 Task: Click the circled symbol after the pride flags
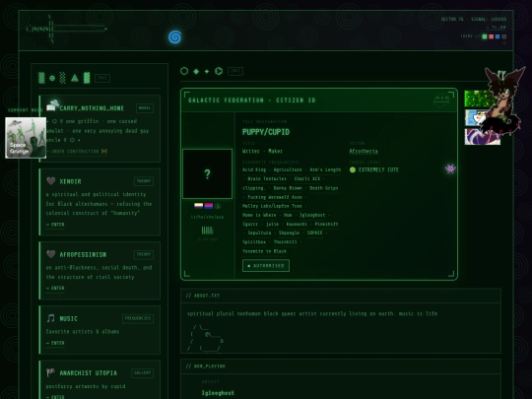tap(218, 206)
